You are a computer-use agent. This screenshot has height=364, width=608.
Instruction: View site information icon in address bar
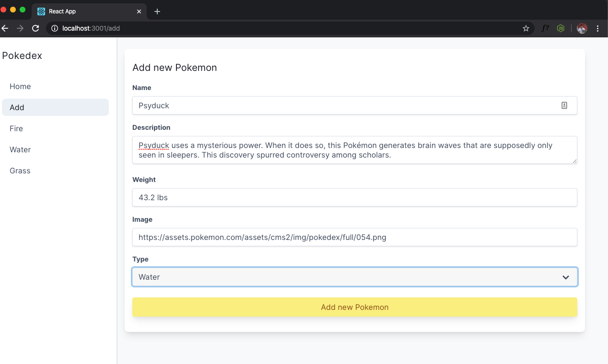pos(55,28)
